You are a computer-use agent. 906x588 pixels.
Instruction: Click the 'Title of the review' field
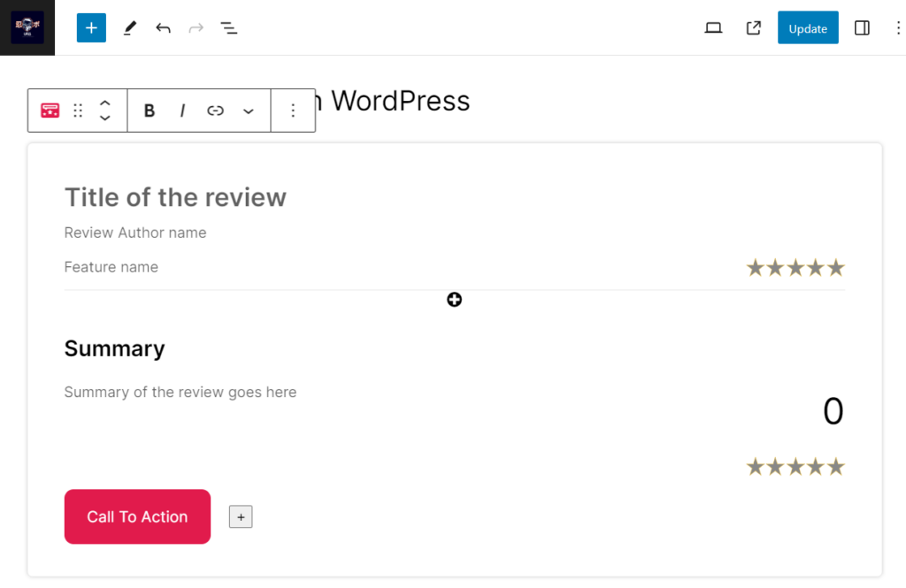pyautogui.click(x=175, y=197)
